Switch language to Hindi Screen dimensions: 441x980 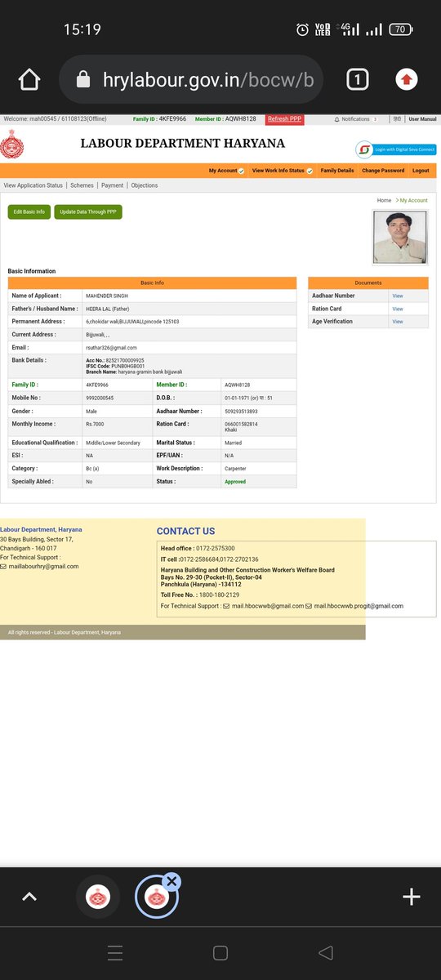pos(397,119)
